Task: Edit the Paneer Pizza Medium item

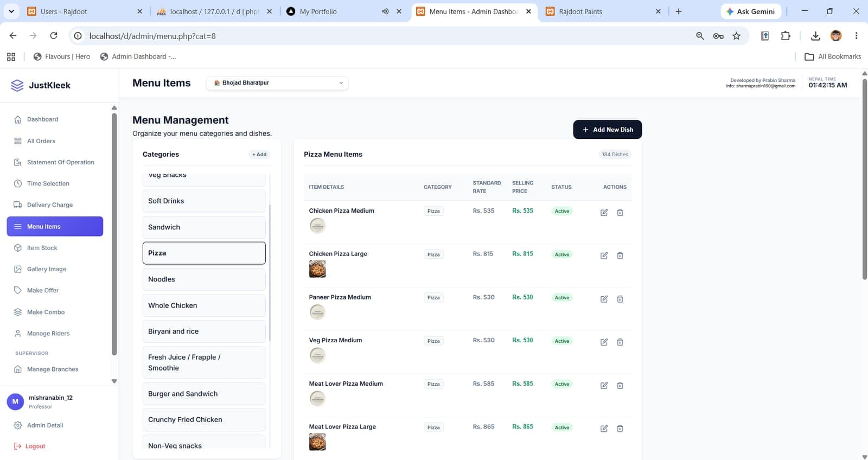Action: point(604,299)
